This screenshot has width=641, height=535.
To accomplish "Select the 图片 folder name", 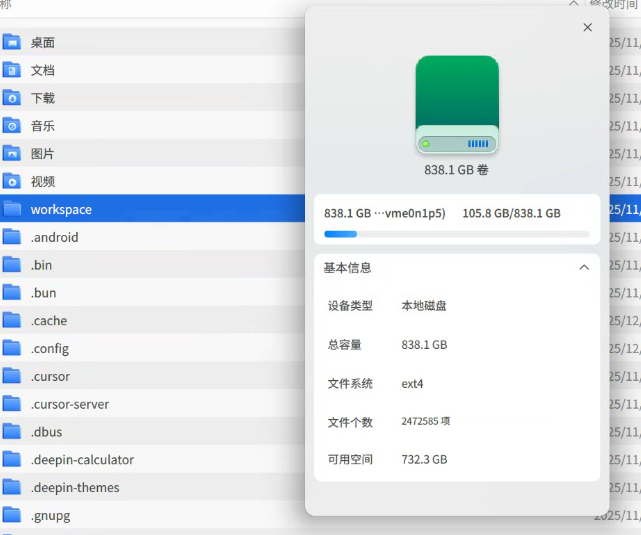I will pyautogui.click(x=43, y=154).
